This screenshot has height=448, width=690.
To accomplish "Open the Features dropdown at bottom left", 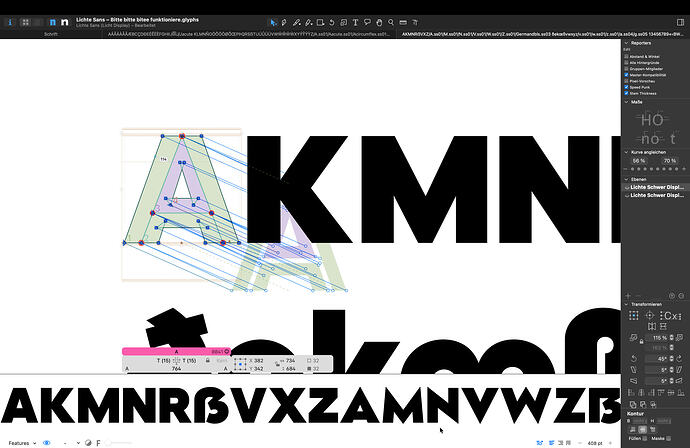I will tap(22, 443).
